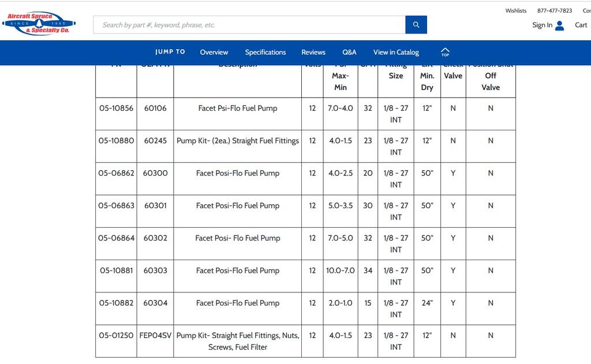Select the FEP04SV OEM part cell
The image size is (591, 364).
(155, 336)
